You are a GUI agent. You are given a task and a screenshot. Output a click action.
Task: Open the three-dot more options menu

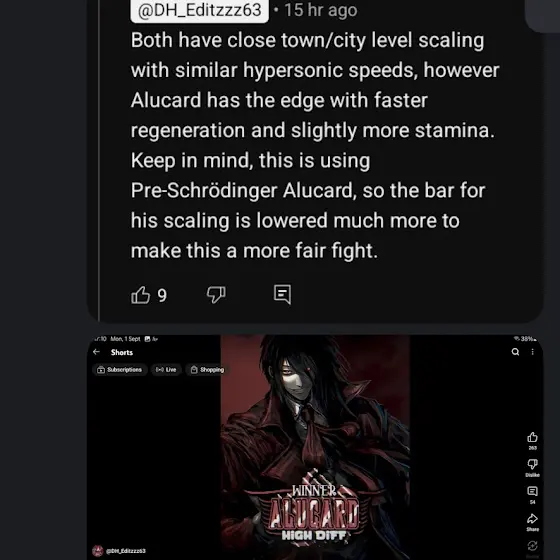tap(532, 352)
